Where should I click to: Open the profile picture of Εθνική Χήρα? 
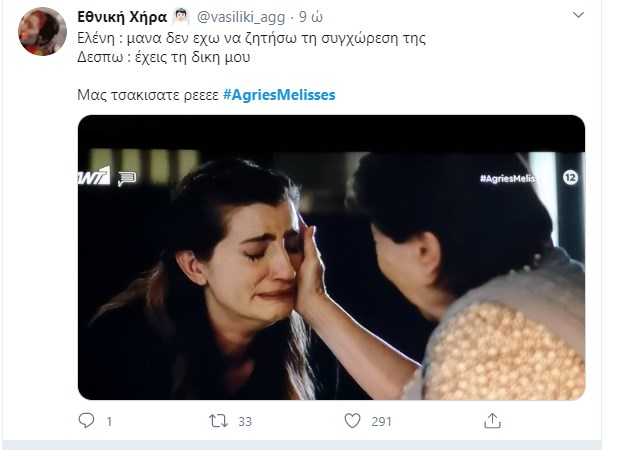[x=43, y=31]
